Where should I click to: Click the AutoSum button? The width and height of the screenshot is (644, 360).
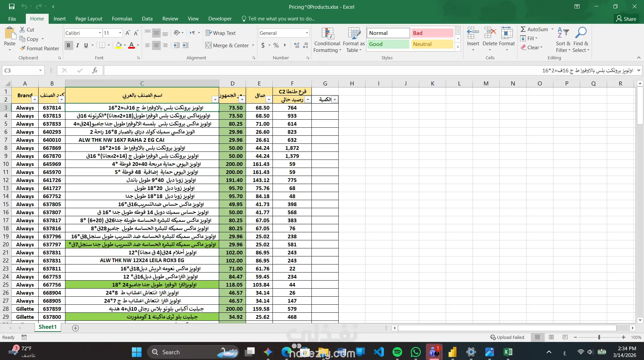pos(534,29)
